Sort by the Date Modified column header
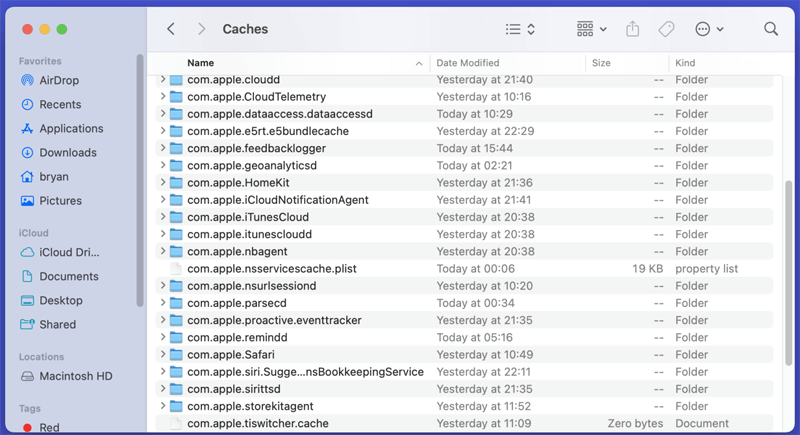The image size is (800, 435). (x=468, y=63)
